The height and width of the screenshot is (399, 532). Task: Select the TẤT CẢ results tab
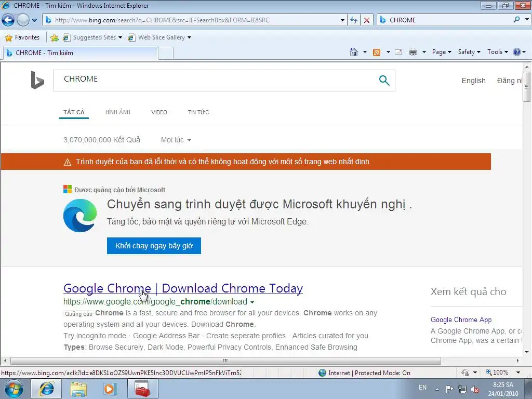[x=74, y=112]
